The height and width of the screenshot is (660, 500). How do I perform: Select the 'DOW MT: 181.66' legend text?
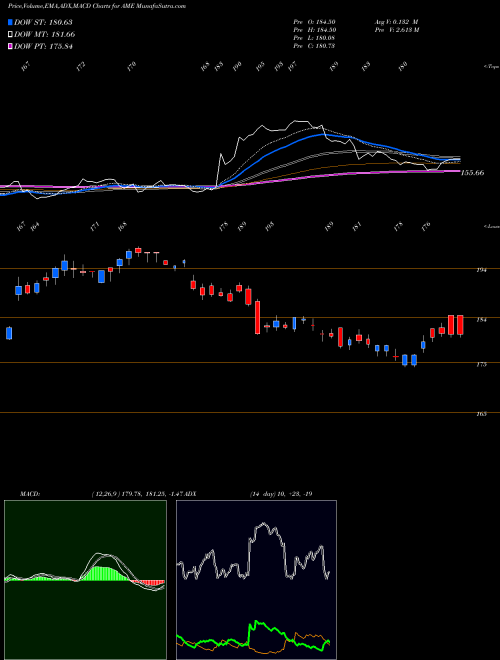click(45, 35)
